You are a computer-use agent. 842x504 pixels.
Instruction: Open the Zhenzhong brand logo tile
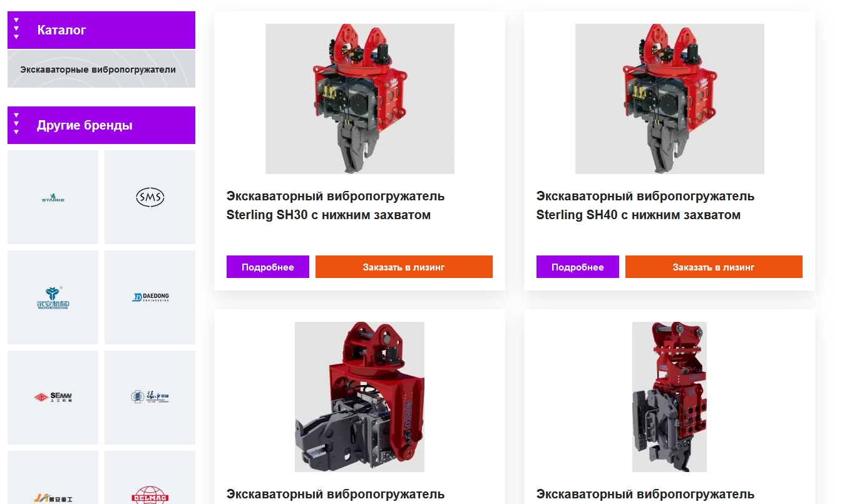[x=150, y=398]
